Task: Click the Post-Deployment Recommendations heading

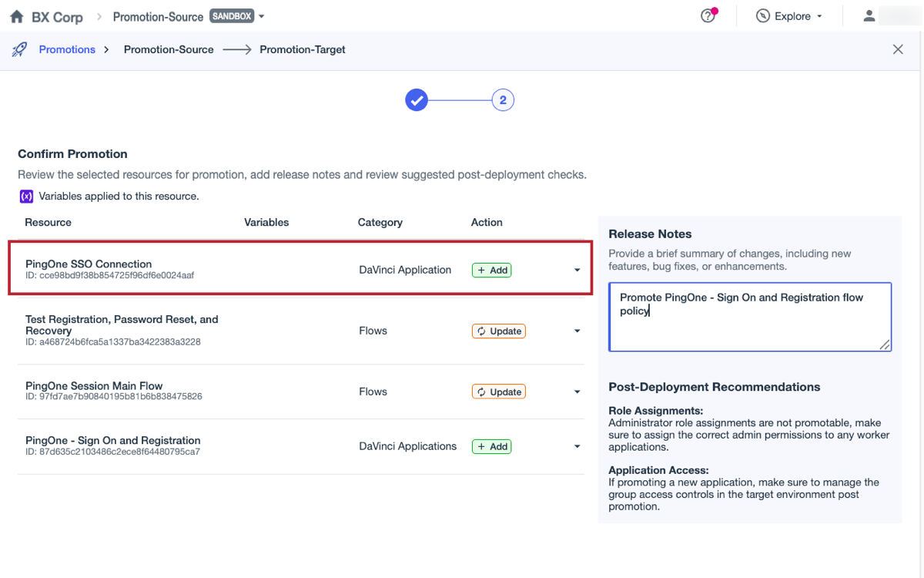Action: coord(715,387)
